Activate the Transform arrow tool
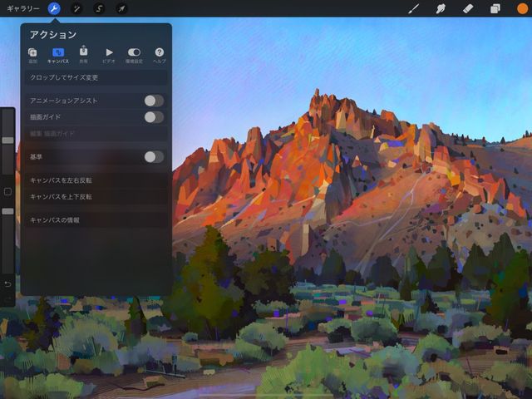The width and height of the screenshot is (532, 399). coord(121,8)
